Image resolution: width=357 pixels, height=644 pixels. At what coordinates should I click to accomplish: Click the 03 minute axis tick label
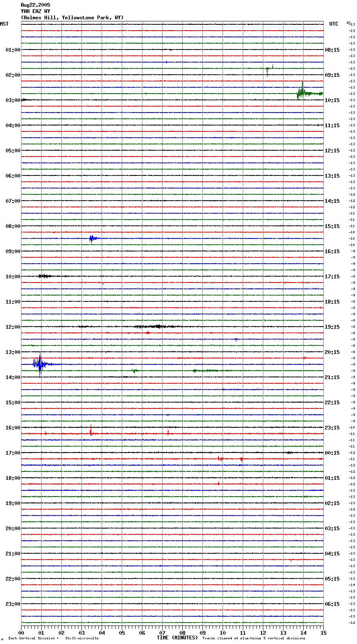81,633
